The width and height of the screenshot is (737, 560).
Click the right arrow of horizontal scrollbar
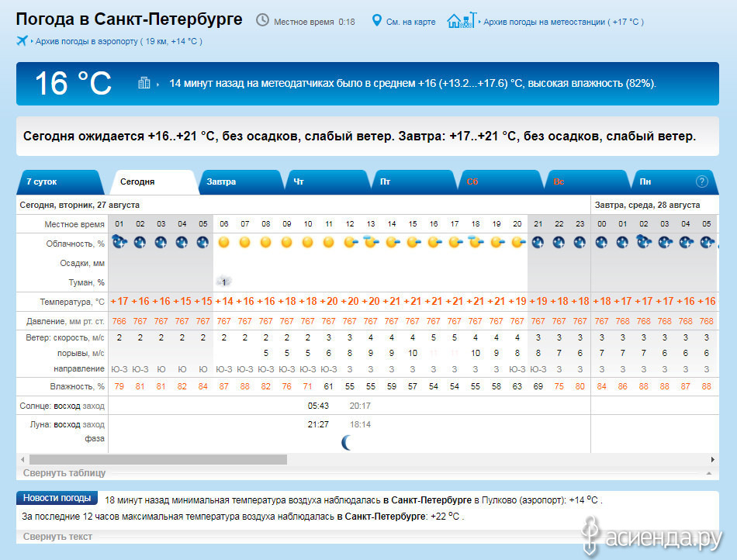coord(712,459)
